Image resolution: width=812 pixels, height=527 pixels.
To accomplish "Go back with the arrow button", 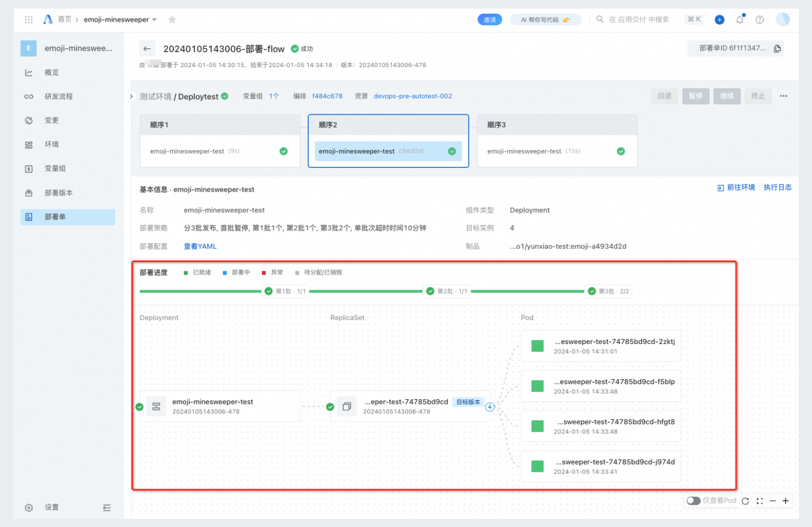I will pos(147,49).
